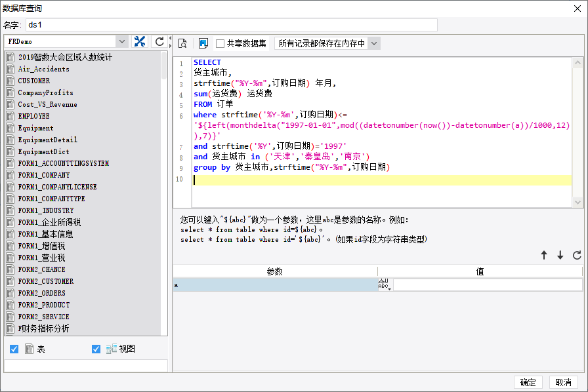Image resolution: width=588 pixels, height=392 pixels.
Task: Click the 参数 column header
Action: click(x=275, y=271)
